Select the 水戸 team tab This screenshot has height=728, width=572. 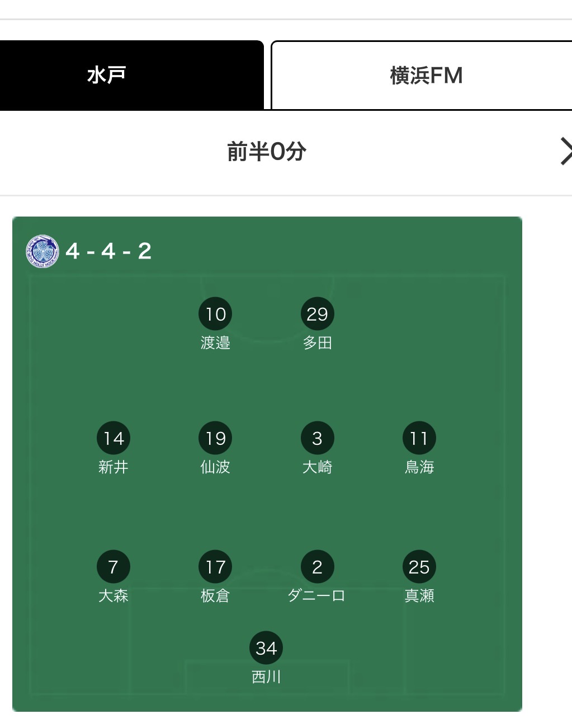(x=131, y=75)
